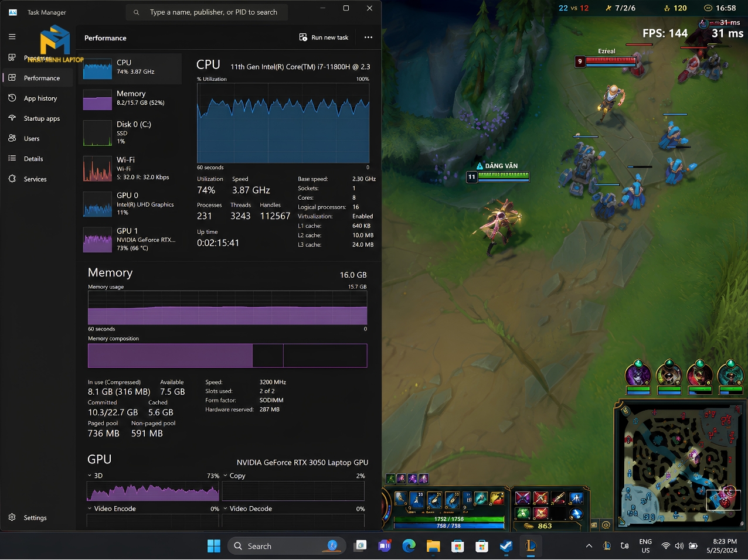Open the Services page
Image resolution: width=748 pixels, height=560 pixels.
[38, 179]
